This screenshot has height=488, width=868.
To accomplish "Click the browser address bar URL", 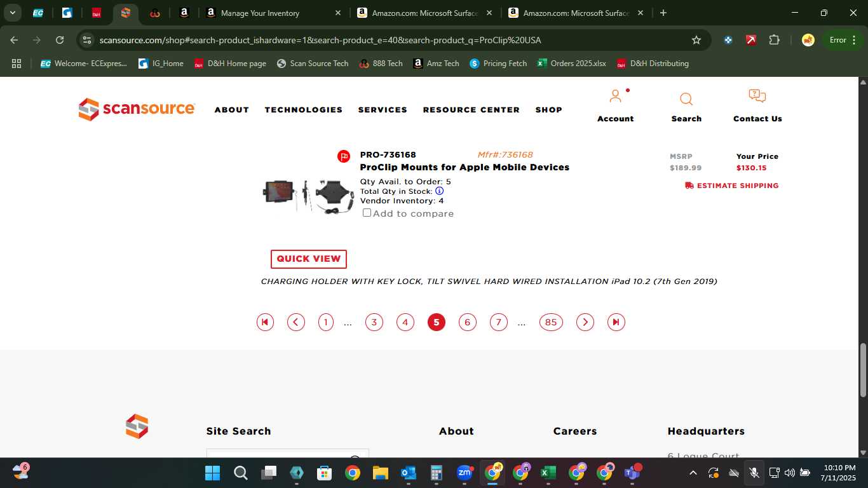I will (320, 40).
